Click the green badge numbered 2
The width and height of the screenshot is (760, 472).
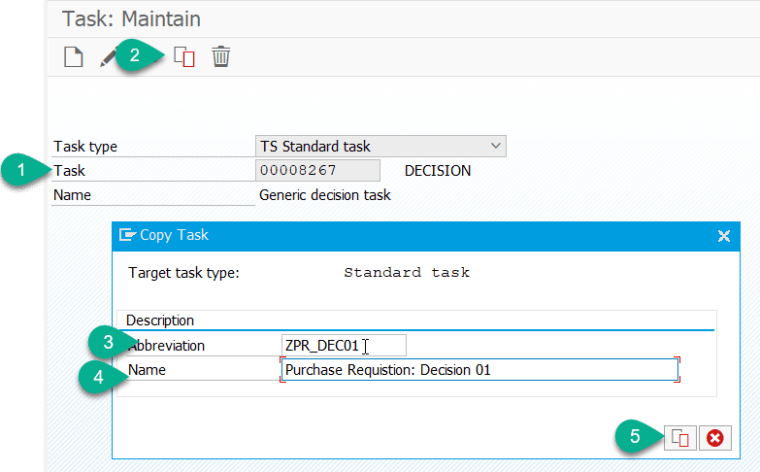click(144, 55)
